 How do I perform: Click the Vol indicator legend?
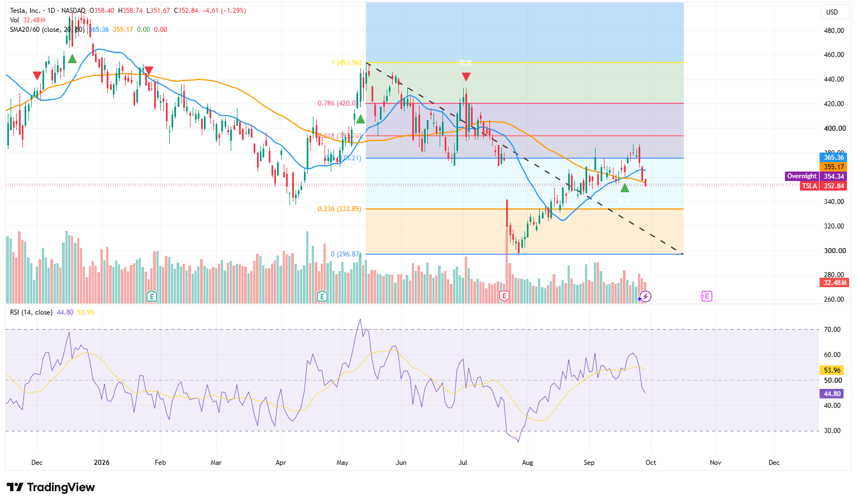click(28, 20)
